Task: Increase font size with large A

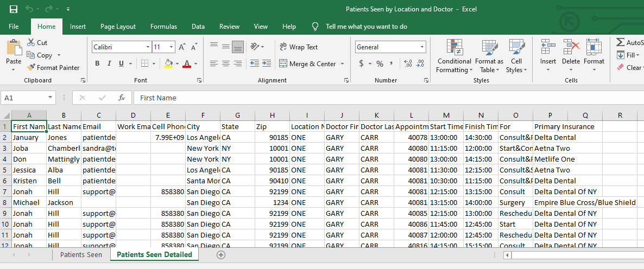Action: tap(182, 47)
